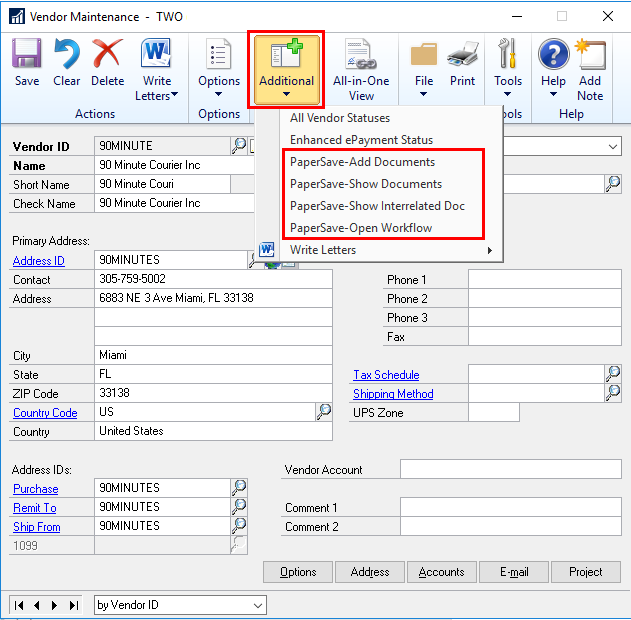Click the ZIP Code field 33138
The width and height of the screenshot is (631, 620).
[x=213, y=393]
